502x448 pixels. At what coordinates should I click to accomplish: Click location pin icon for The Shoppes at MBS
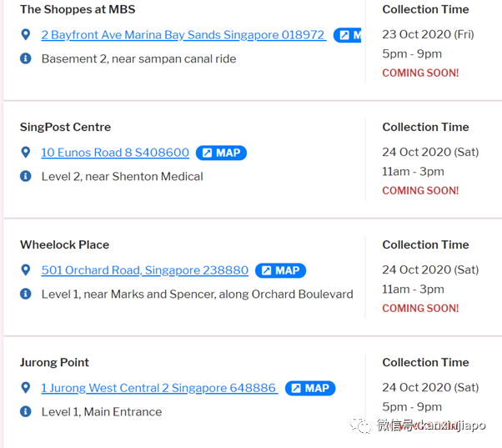click(26, 35)
